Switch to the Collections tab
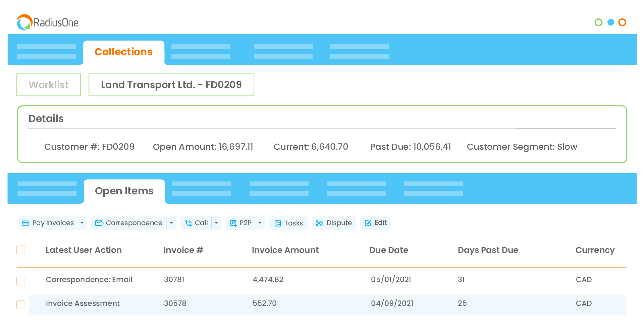 click(x=124, y=52)
